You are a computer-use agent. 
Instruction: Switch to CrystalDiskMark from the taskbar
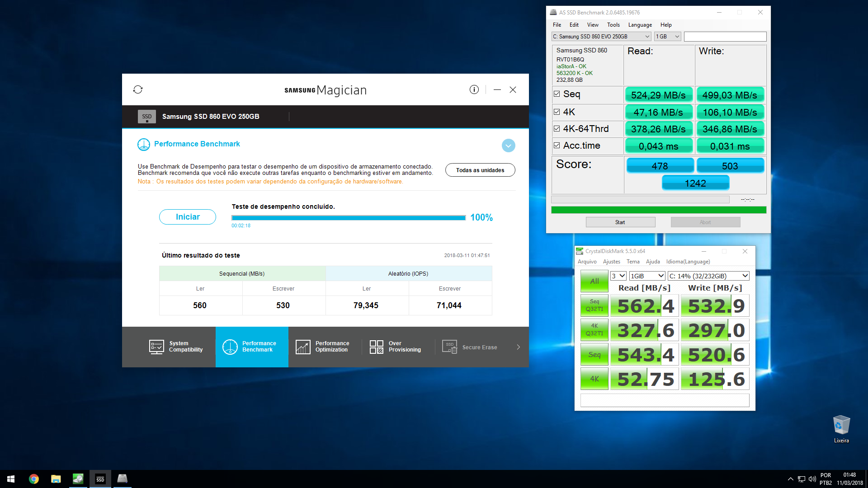(78, 479)
